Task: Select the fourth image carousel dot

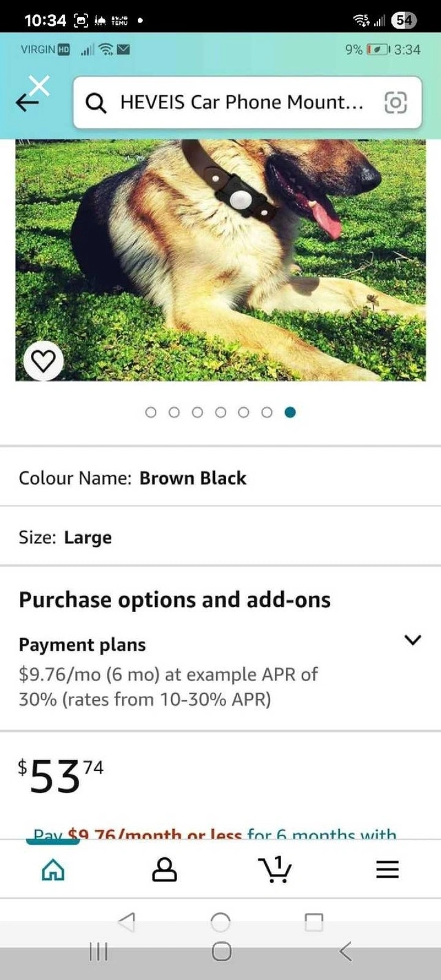Action: click(220, 412)
